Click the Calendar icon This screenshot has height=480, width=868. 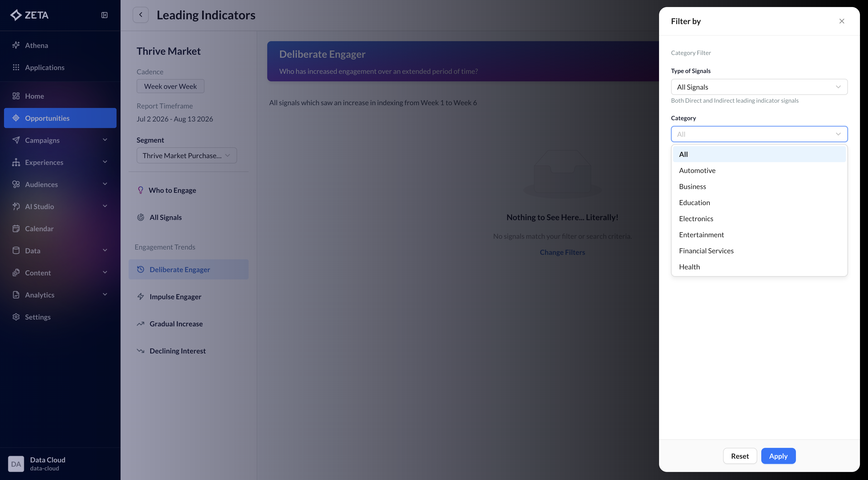coord(16,228)
